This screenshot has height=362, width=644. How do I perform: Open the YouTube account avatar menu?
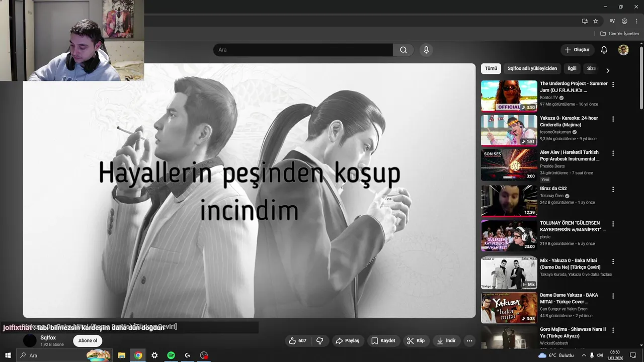[623, 50]
